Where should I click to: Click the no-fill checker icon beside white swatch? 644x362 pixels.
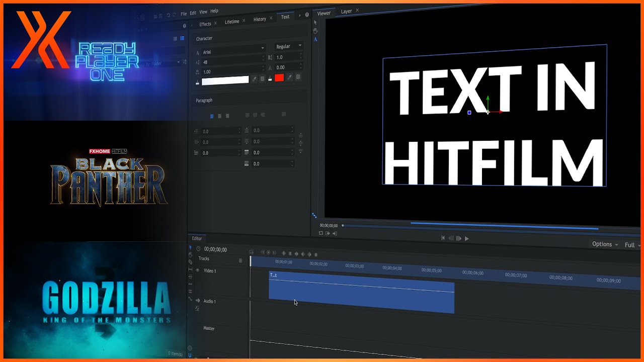click(x=262, y=79)
